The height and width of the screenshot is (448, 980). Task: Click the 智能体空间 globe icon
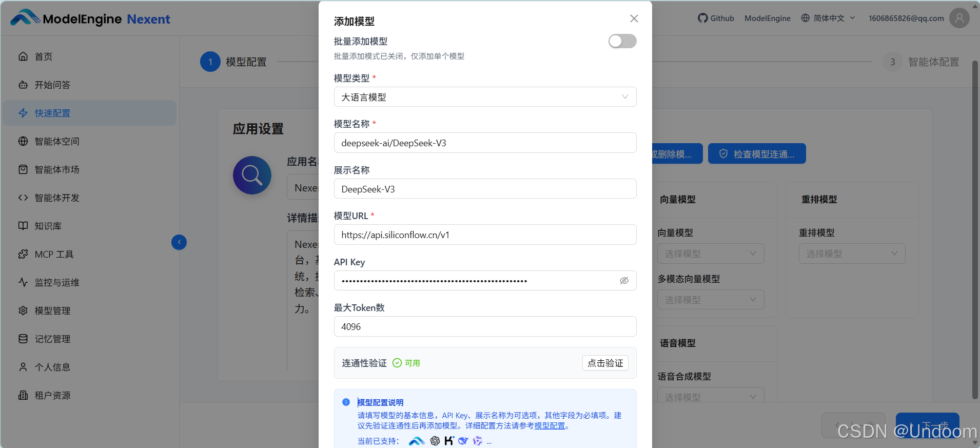[23, 141]
